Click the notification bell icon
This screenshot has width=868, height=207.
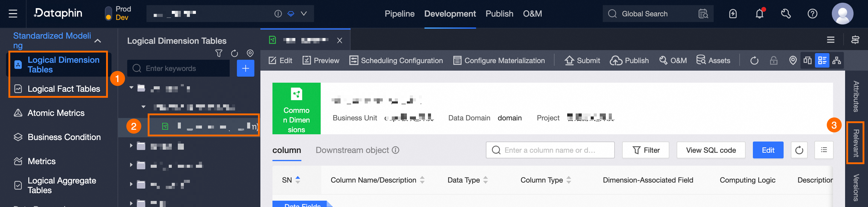pos(759,14)
